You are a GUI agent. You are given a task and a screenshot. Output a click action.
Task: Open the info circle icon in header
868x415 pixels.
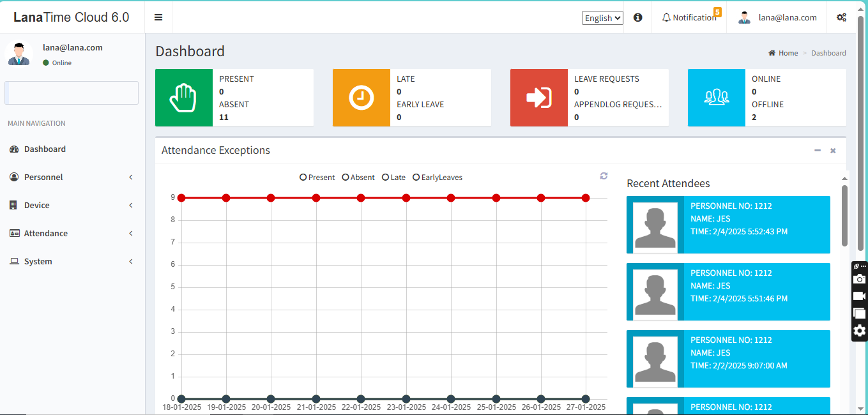pos(637,17)
